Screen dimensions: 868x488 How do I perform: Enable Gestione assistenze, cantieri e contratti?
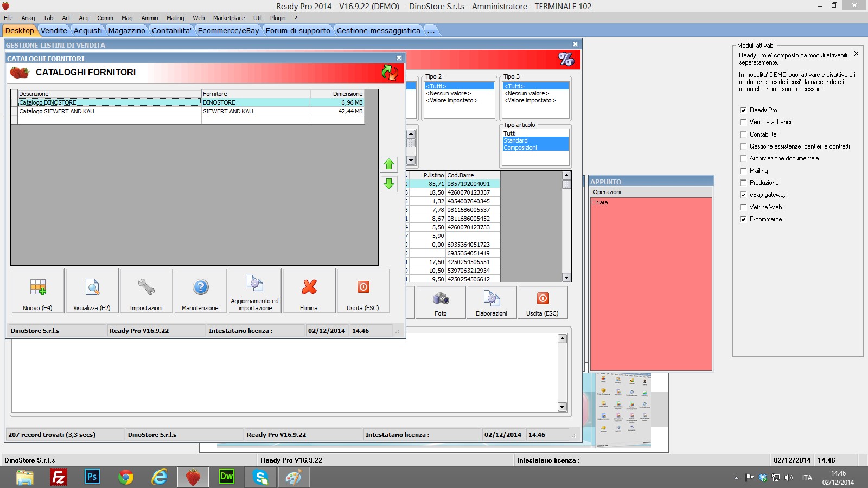743,146
